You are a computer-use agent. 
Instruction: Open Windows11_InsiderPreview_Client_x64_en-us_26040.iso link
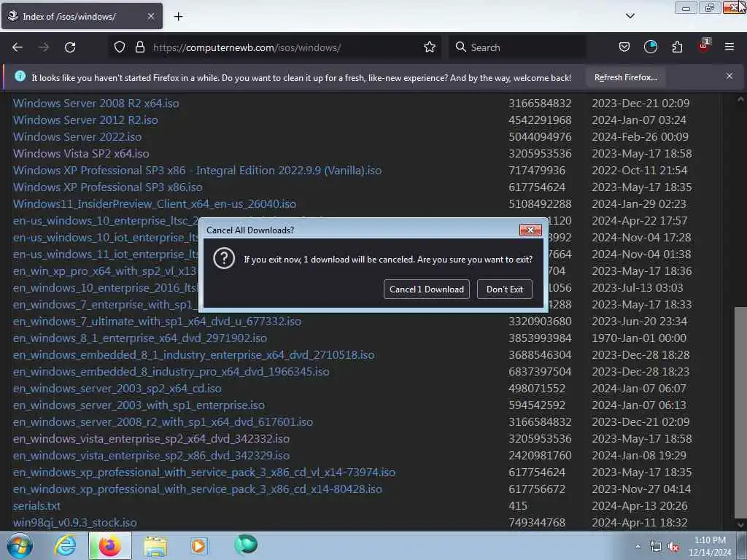pos(155,204)
